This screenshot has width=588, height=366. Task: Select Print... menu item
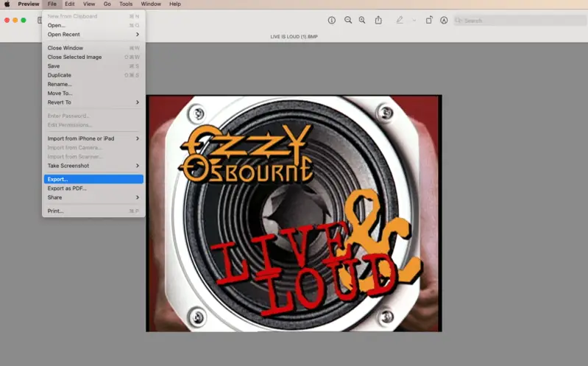(93, 211)
